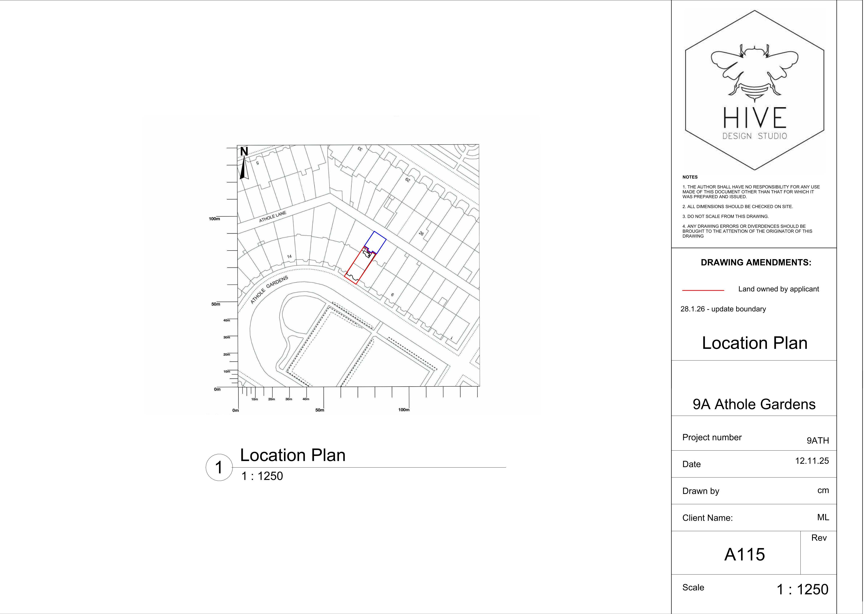Viewport: 868px width, 614px height.
Task: Click the 'Rev' box label
Action: pyautogui.click(x=819, y=538)
